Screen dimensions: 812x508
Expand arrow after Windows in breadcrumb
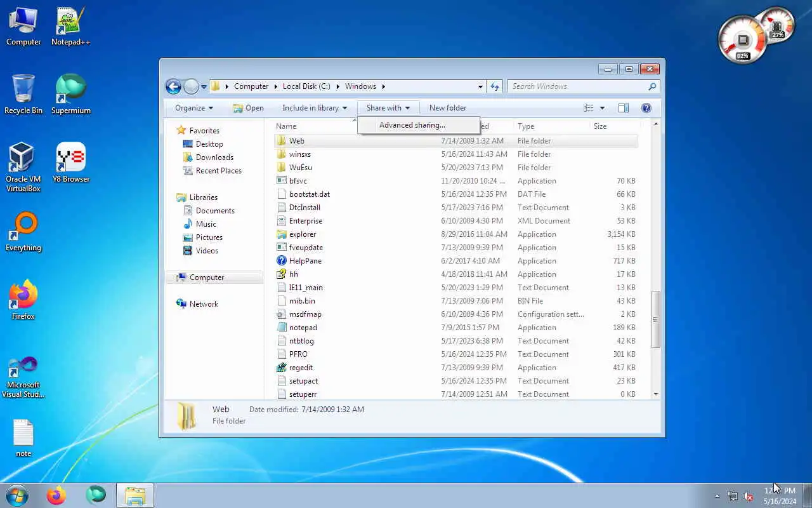pyautogui.click(x=384, y=86)
